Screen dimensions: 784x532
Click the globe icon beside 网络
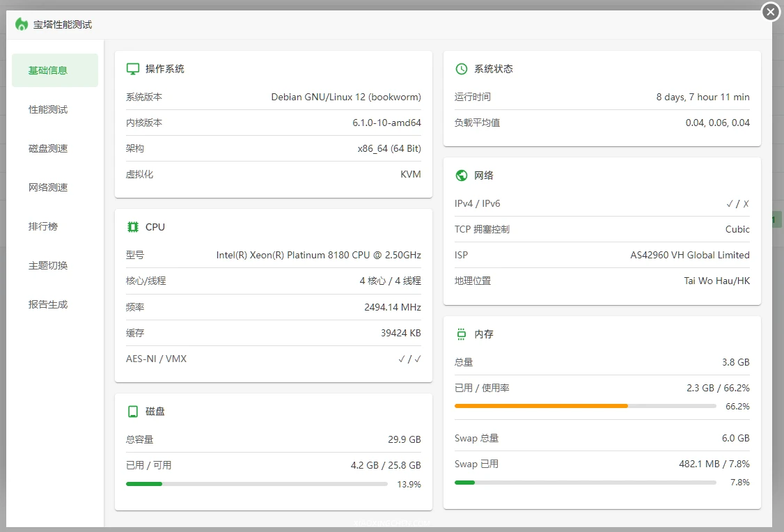(x=461, y=175)
